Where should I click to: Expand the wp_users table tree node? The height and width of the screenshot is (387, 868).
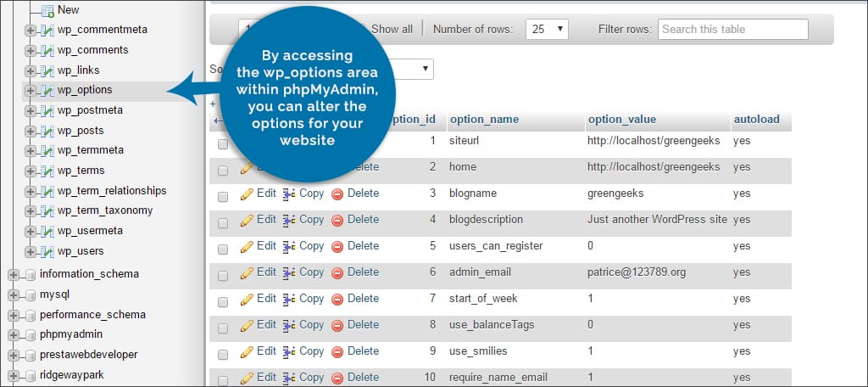(x=31, y=251)
